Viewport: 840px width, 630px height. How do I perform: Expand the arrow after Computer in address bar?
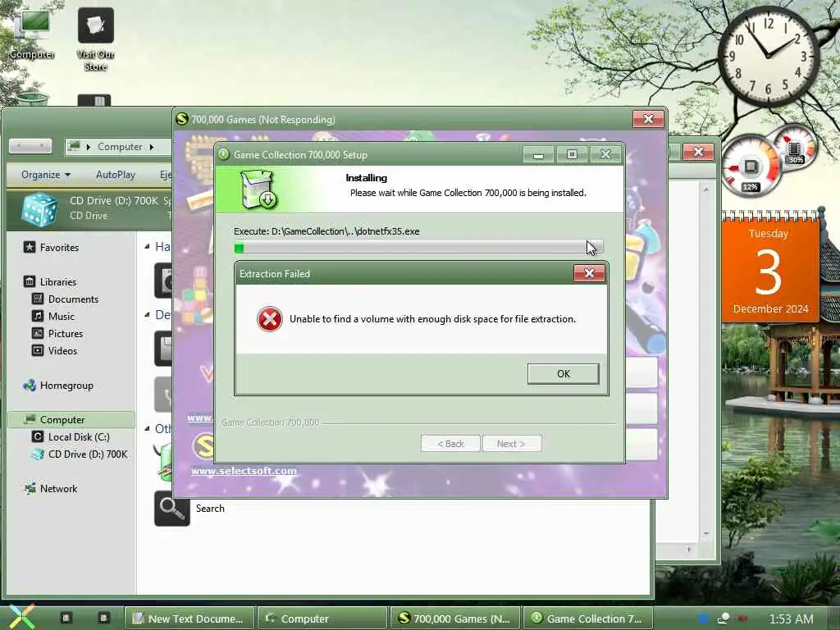tap(152, 147)
